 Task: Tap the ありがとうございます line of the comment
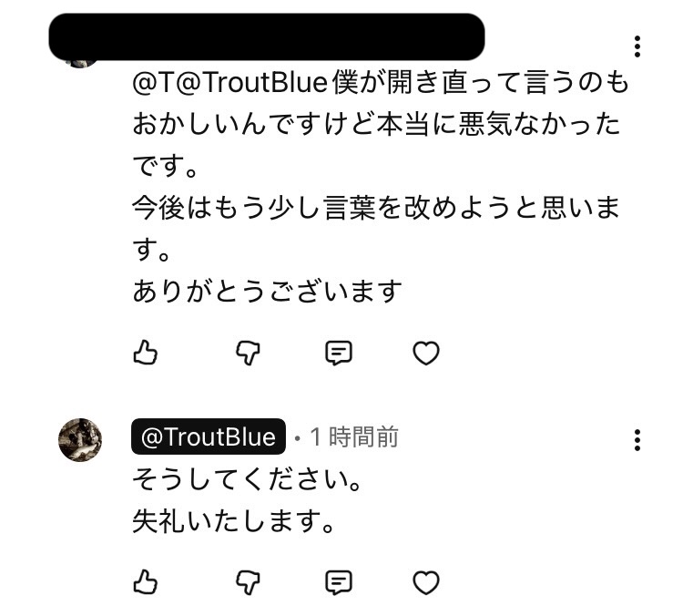(267, 292)
